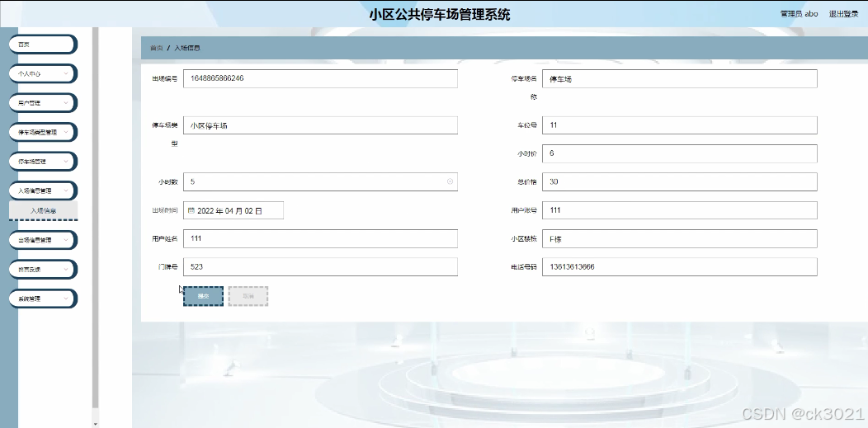Expand the 系统管理 sidebar menu
Viewport: 868px width, 428px height.
[43, 299]
